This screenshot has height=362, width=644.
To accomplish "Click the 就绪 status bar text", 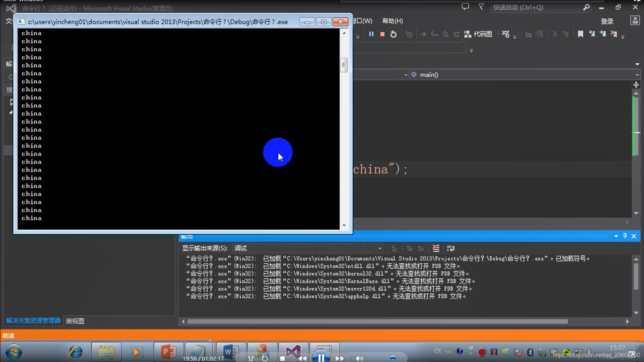I will point(8,336).
